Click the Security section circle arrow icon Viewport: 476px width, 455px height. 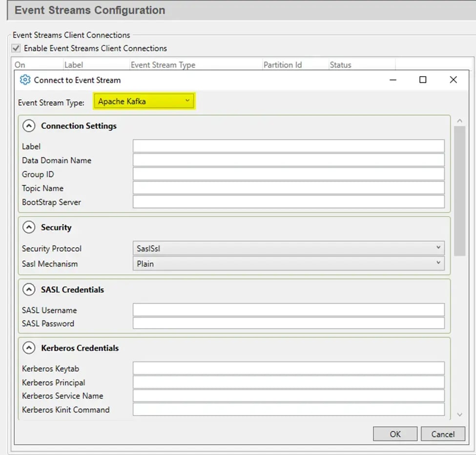click(x=29, y=227)
